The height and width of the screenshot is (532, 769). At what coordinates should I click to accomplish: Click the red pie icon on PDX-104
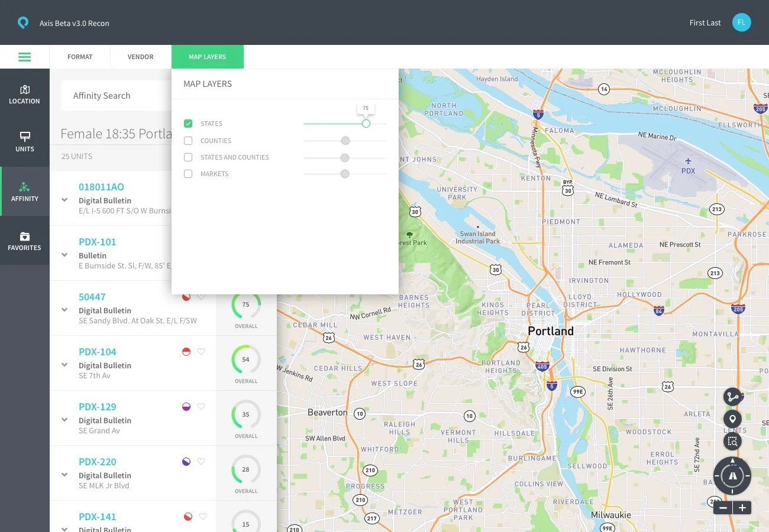tap(186, 352)
